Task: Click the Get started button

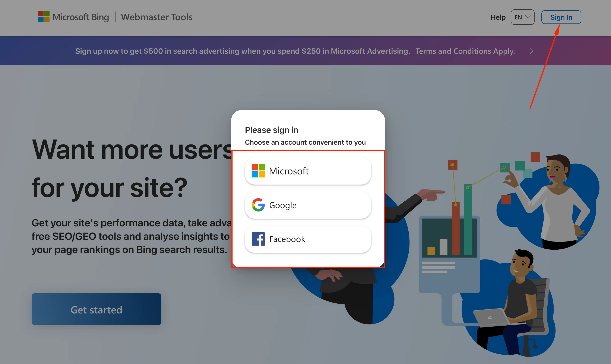Action: pos(96,309)
